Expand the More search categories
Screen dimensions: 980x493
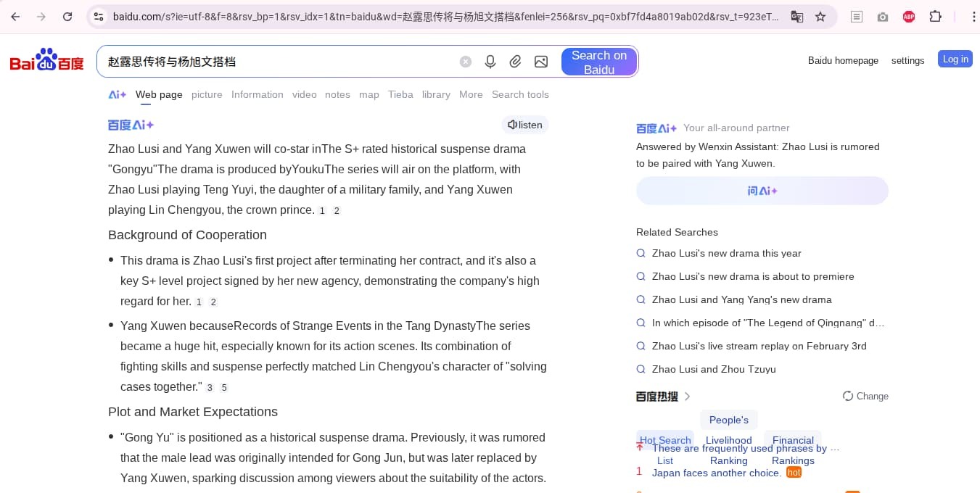[471, 94]
